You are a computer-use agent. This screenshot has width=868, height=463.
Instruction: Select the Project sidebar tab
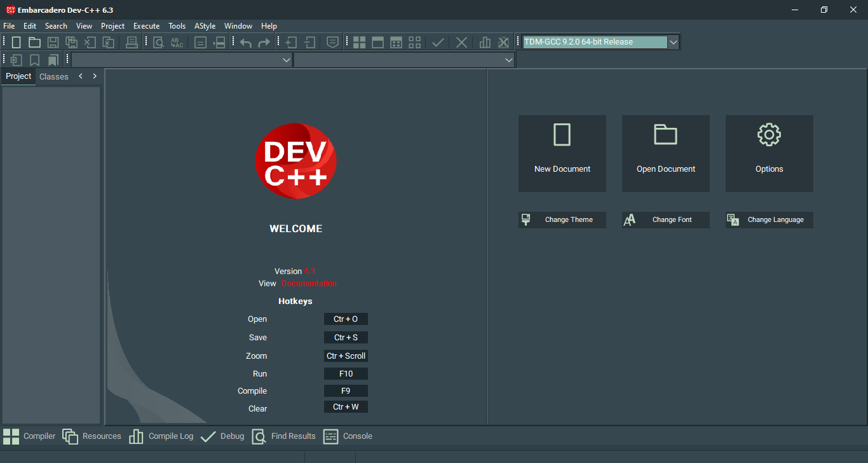pyautogui.click(x=18, y=76)
